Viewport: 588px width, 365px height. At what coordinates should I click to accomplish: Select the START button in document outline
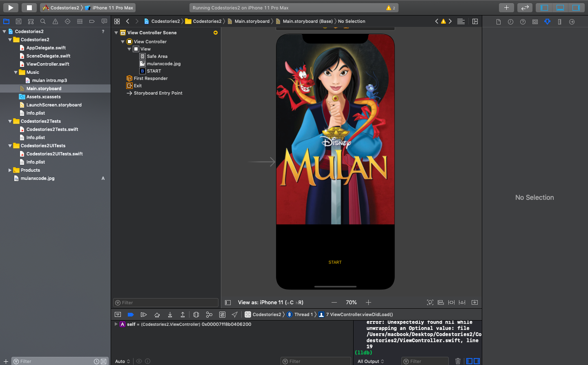click(154, 71)
